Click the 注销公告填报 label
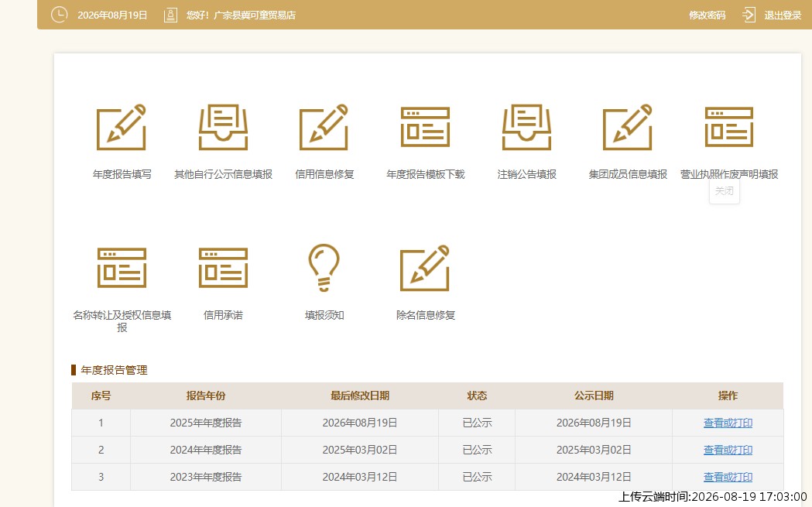Image resolution: width=812 pixels, height=507 pixels. coord(526,174)
